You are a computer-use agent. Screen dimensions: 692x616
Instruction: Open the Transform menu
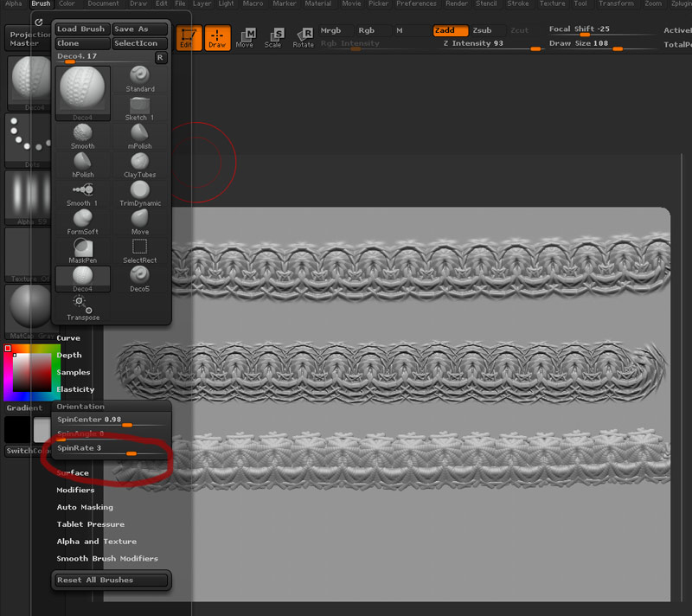(x=616, y=3)
